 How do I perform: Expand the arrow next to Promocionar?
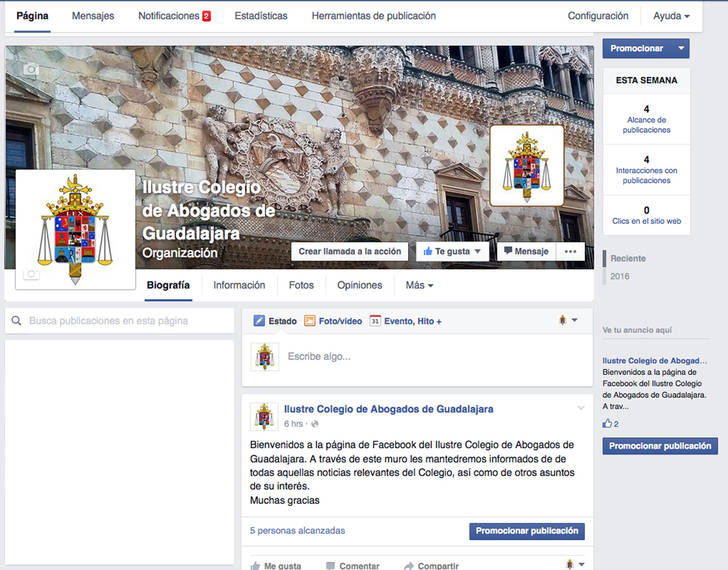pyautogui.click(x=681, y=48)
